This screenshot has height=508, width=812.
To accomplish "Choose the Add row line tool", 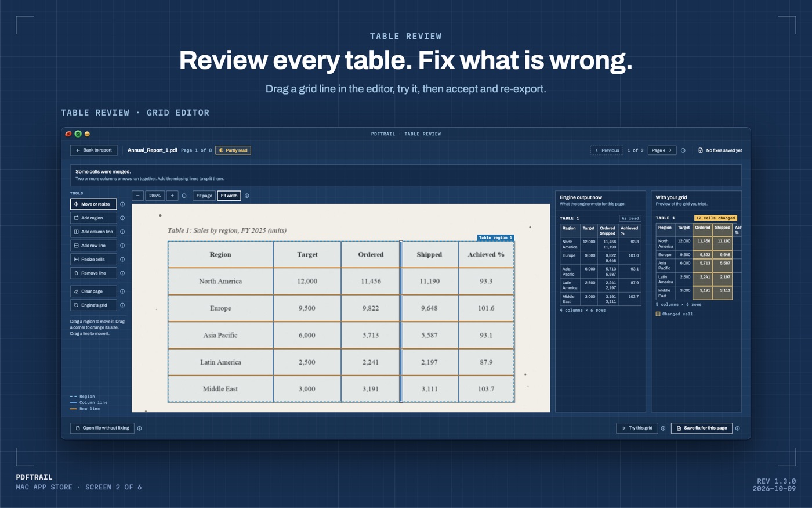I will click(93, 246).
